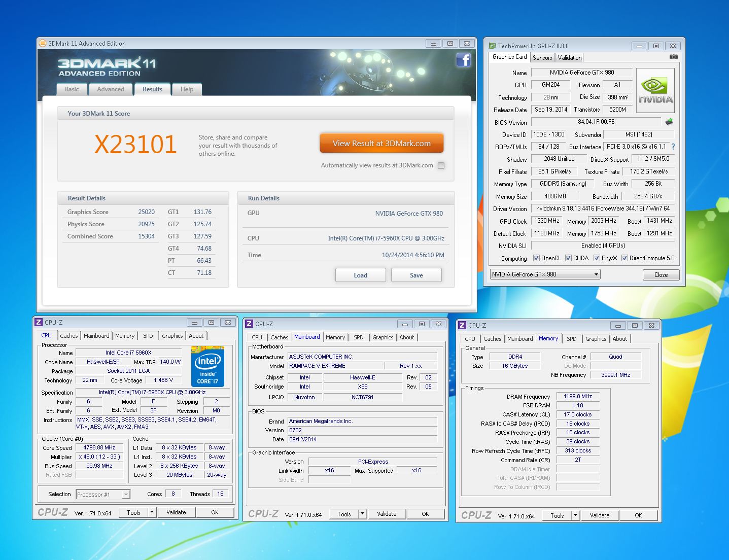
Task: Click Combined Score value 15304
Action: [x=147, y=236]
